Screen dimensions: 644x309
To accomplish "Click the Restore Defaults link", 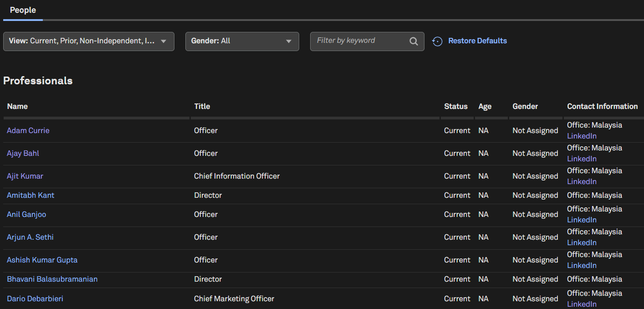I will coord(477,41).
